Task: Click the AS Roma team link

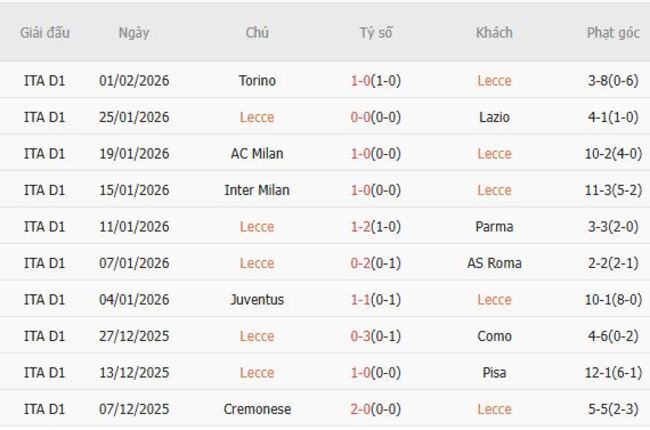Action: pyautogui.click(x=494, y=263)
